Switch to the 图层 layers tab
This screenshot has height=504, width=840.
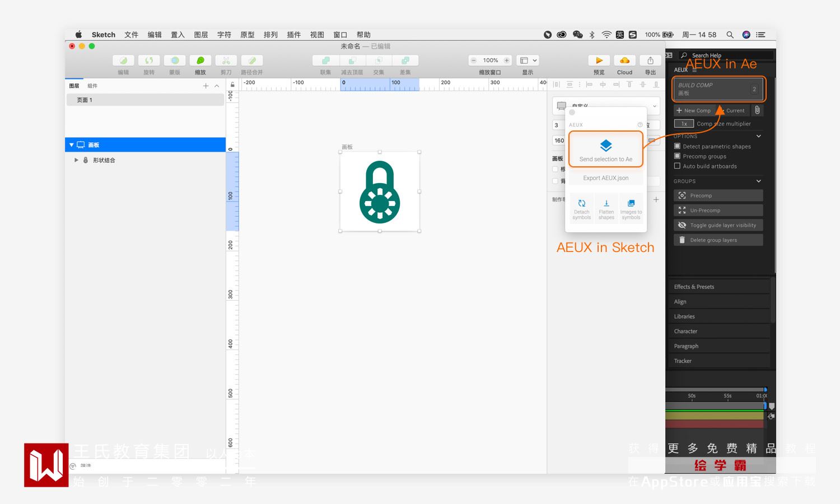74,86
